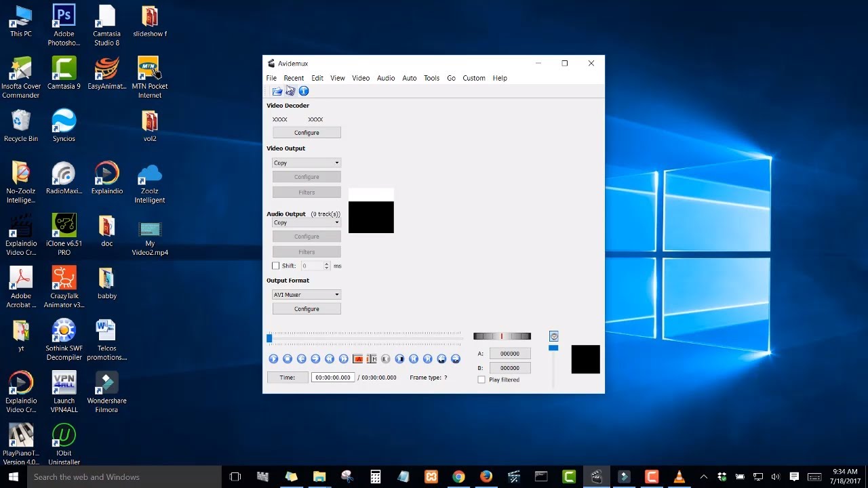Enable the Play filtered checkbox
Image resolution: width=868 pixels, height=488 pixels.
click(481, 380)
